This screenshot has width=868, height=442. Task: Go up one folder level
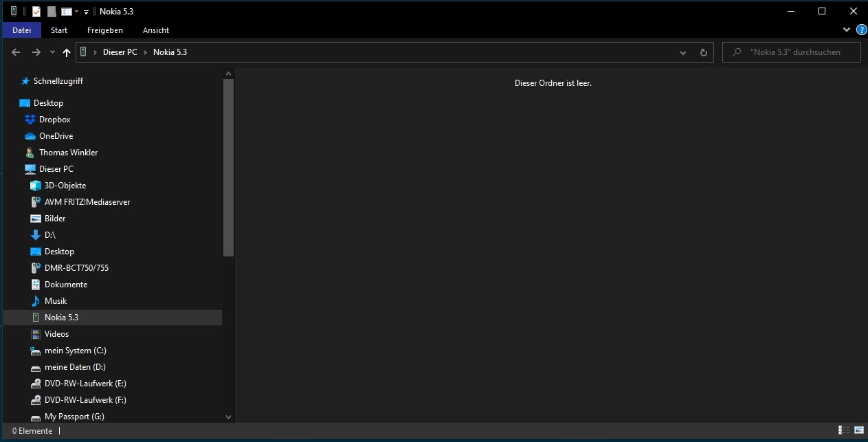point(67,52)
